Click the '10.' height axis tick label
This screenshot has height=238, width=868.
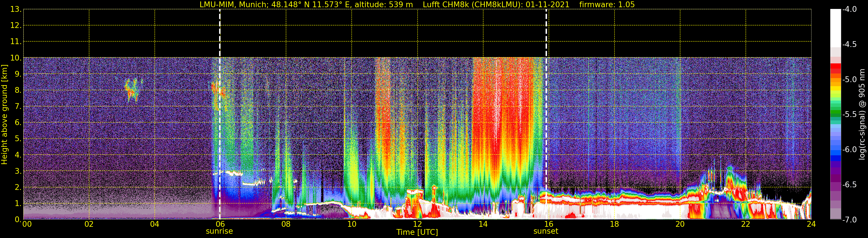pyautogui.click(x=16, y=58)
